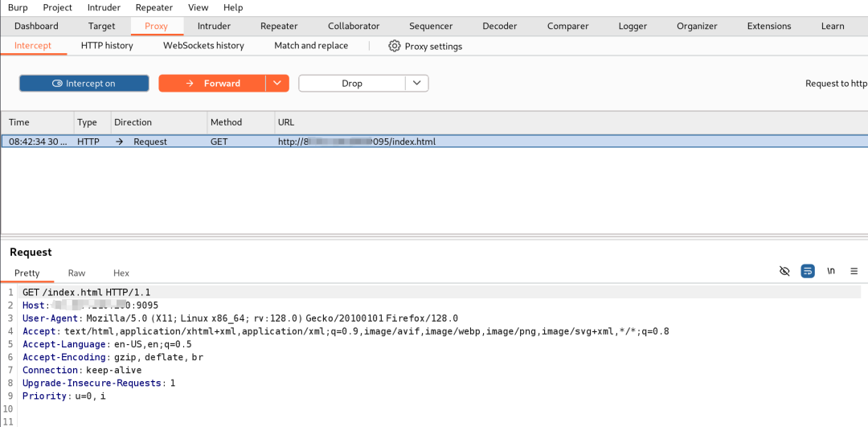Open the Logger tab
The width and height of the screenshot is (868, 427).
(633, 26)
